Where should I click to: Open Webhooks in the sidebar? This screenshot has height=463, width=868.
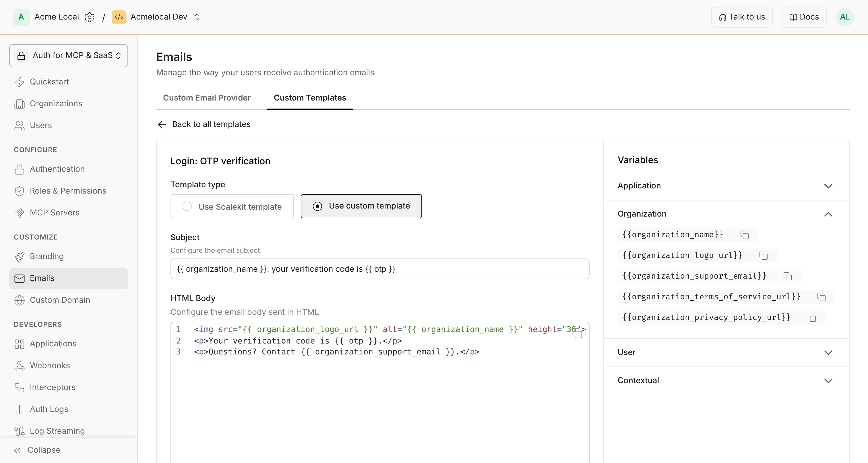pos(68,366)
